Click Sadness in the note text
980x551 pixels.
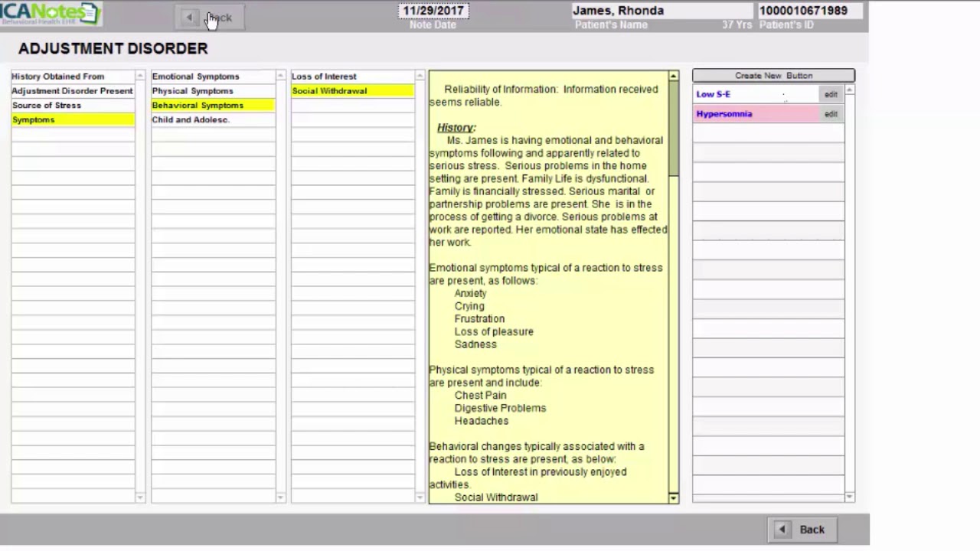[475, 344]
